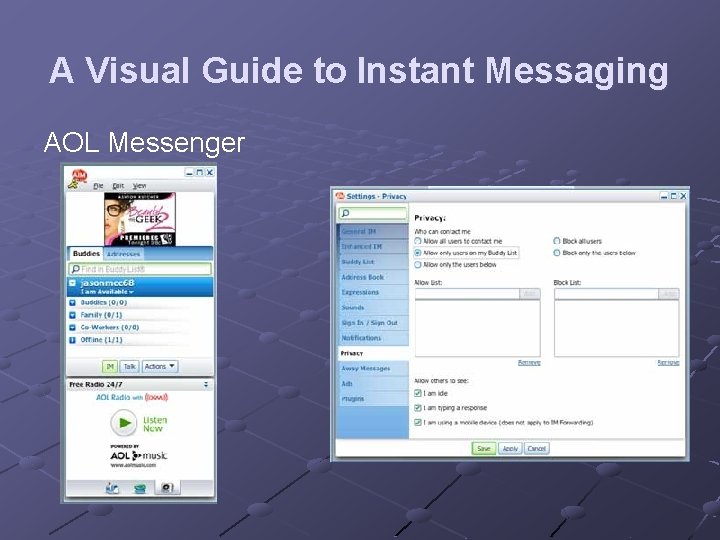Click the Talk button

pyautogui.click(x=129, y=366)
